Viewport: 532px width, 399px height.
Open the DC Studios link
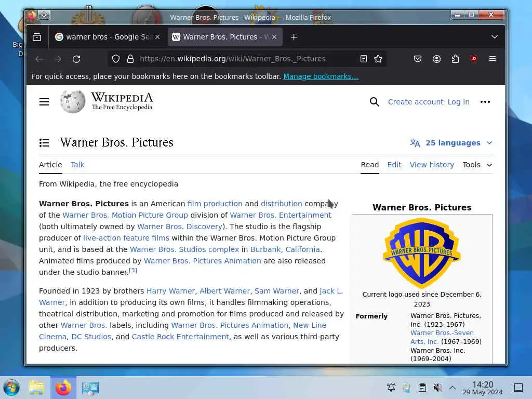(x=91, y=337)
